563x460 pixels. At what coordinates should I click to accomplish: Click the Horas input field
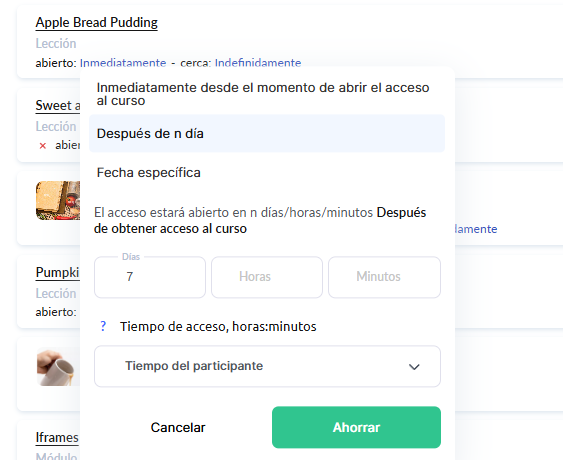pyautogui.click(x=267, y=277)
